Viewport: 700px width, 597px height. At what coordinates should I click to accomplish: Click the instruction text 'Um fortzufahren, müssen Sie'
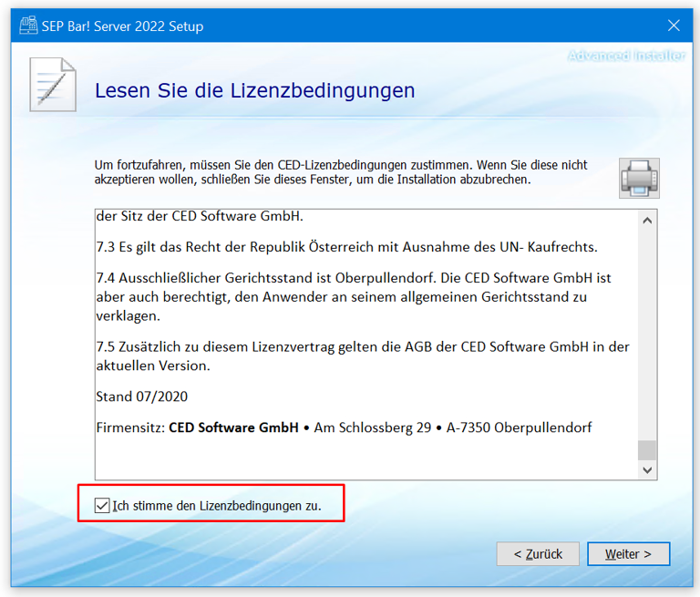pyautogui.click(x=341, y=172)
